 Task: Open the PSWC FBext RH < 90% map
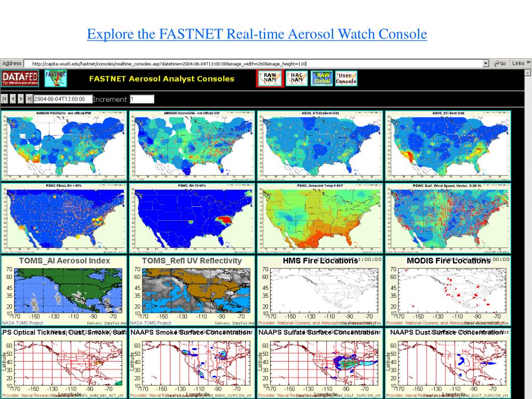click(x=64, y=219)
